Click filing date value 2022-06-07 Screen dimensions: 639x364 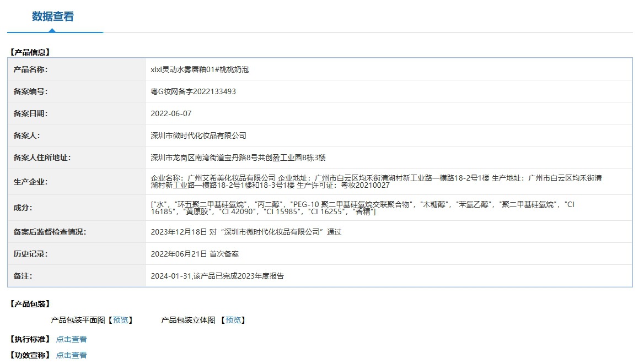coord(171,113)
